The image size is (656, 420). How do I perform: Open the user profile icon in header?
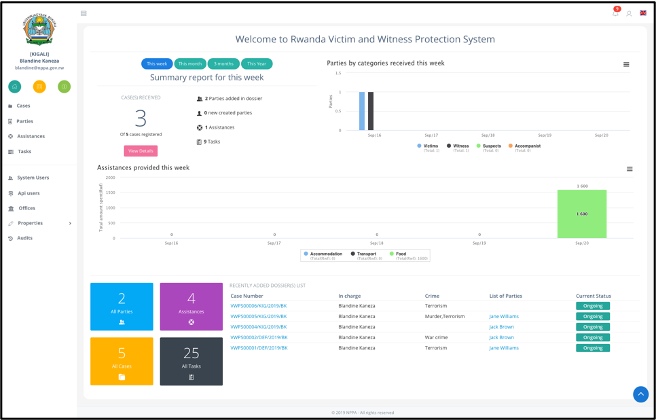point(627,13)
